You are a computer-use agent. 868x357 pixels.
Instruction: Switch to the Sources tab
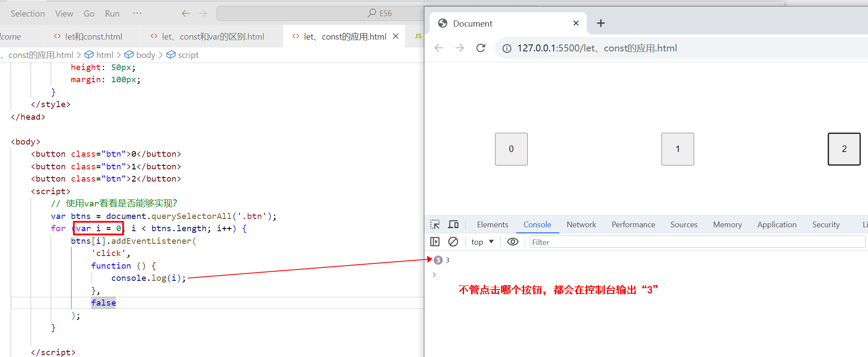pos(684,225)
